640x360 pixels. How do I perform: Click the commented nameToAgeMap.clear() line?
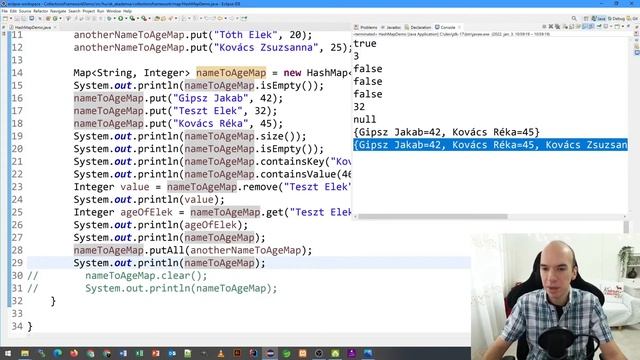click(146, 276)
